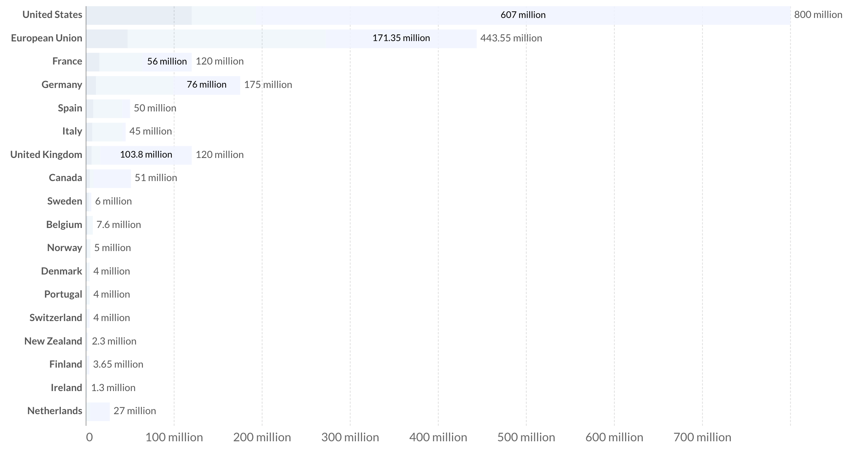Screen dimensions: 868x453
Task: Click the Netherlands bar
Action: 98,412
